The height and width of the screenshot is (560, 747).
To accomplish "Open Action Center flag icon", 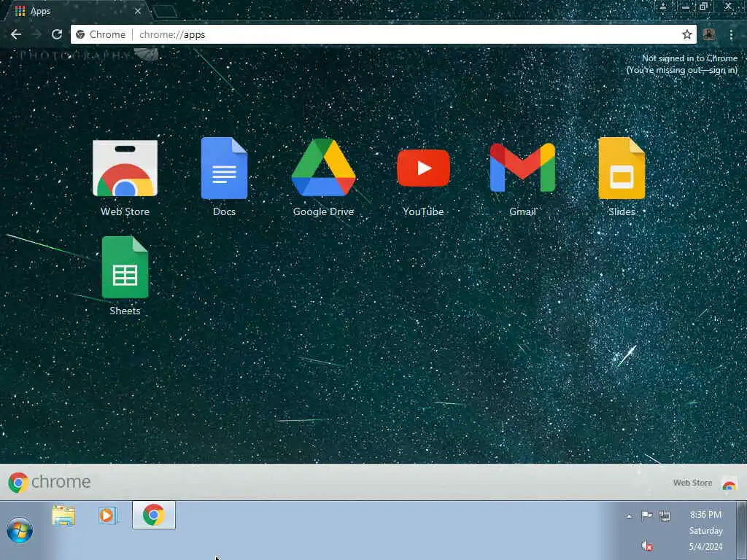I will click(x=646, y=516).
